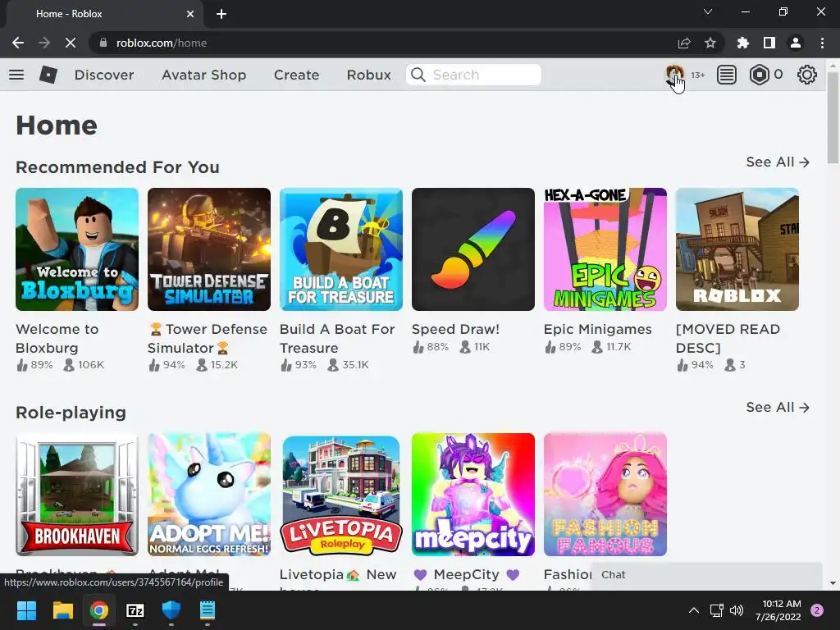
Task: Open 7-Zip from the taskbar
Action: pos(135,610)
